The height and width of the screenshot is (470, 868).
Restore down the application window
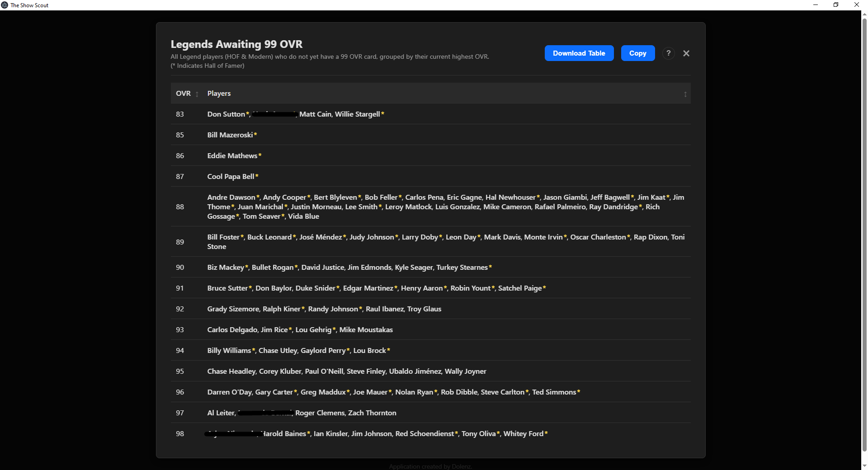coord(836,5)
